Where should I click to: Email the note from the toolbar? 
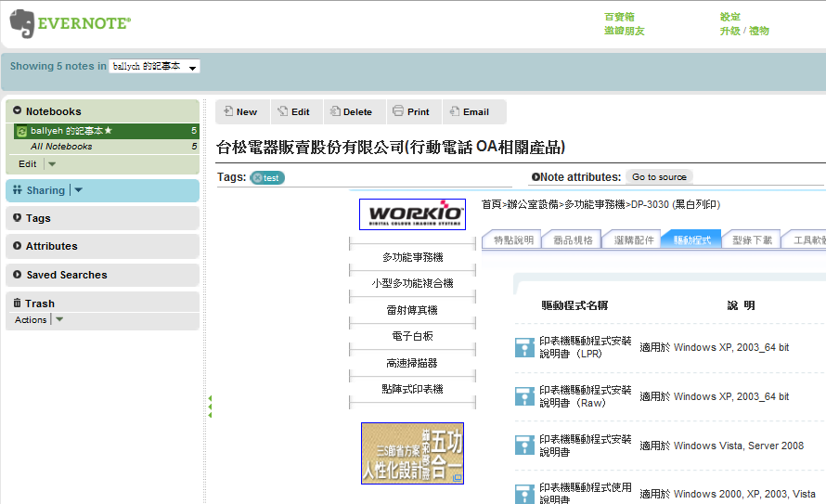[474, 111]
